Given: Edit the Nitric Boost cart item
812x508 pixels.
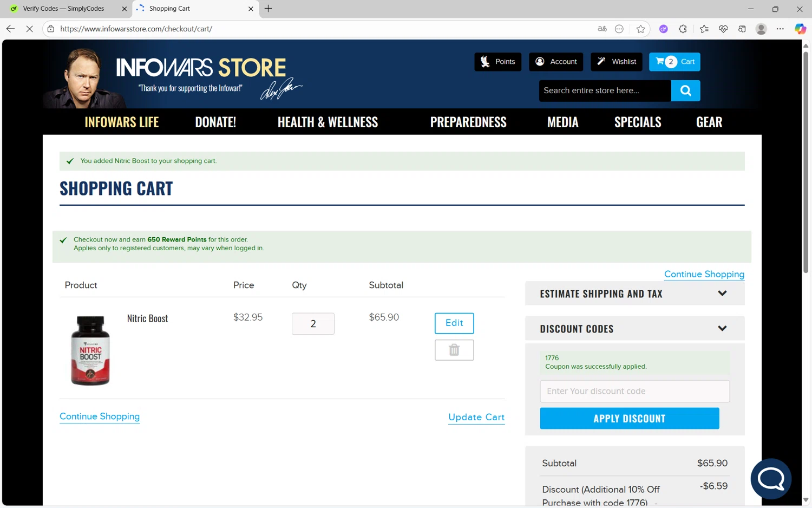Looking at the screenshot, I should point(454,323).
